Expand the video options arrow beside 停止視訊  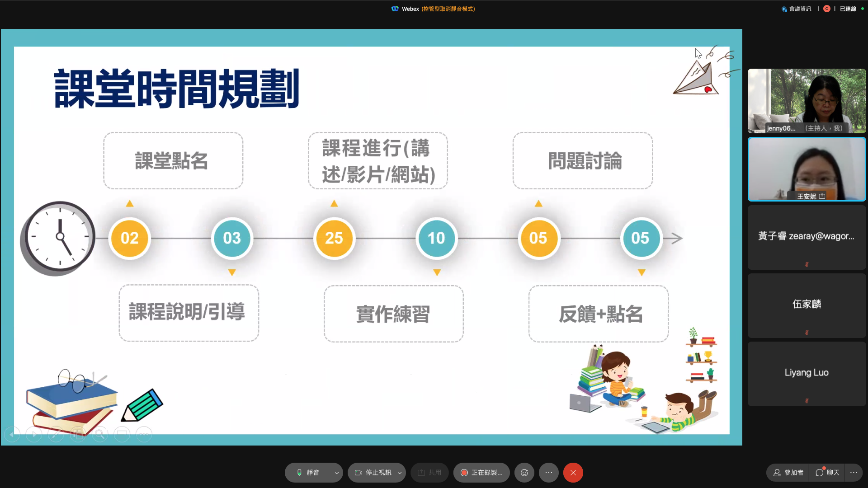(400, 473)
